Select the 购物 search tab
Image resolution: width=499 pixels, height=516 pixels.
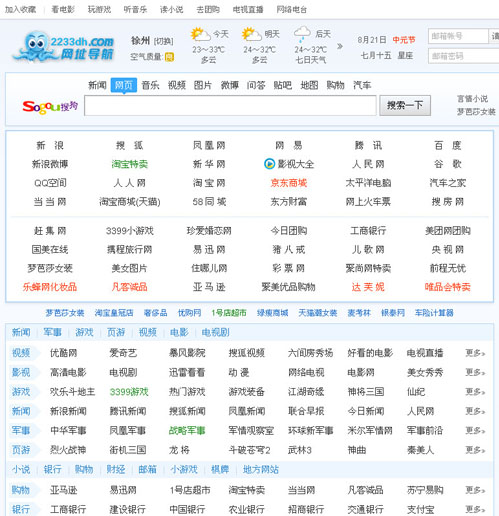(335, 85)
